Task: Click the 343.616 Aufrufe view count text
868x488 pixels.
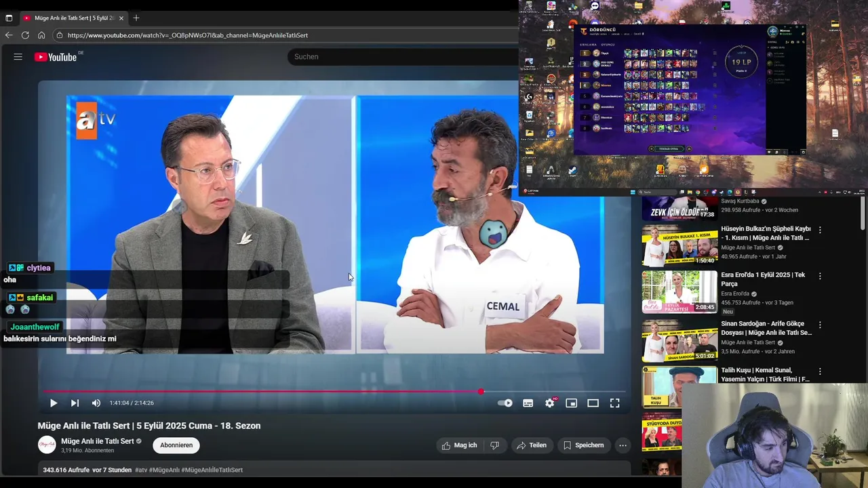Action: tap(66, 470)
